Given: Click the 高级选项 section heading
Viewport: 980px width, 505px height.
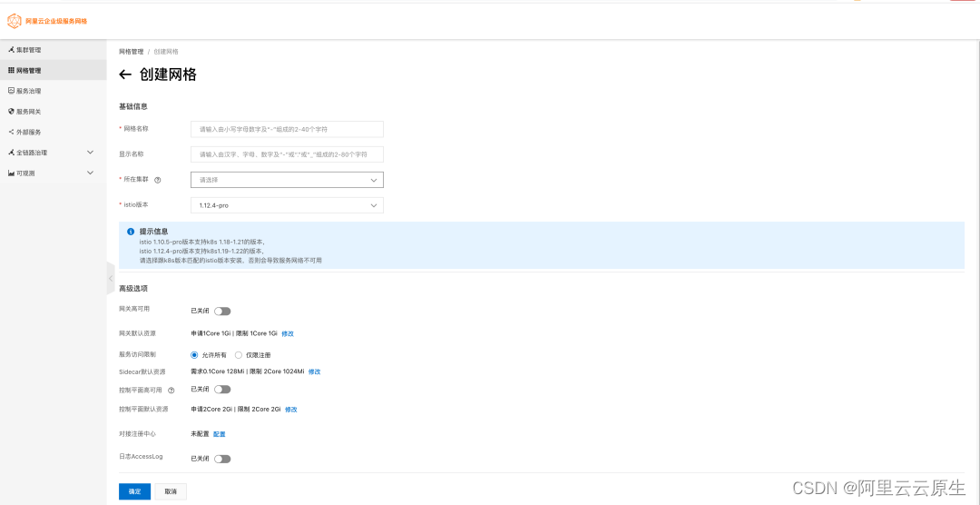Looking at the screenshot, I should coord(132,289).
